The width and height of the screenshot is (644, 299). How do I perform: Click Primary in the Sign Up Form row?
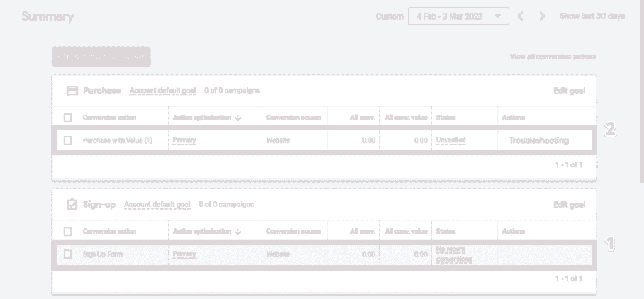pyautogui.click(x=184, y=254)
